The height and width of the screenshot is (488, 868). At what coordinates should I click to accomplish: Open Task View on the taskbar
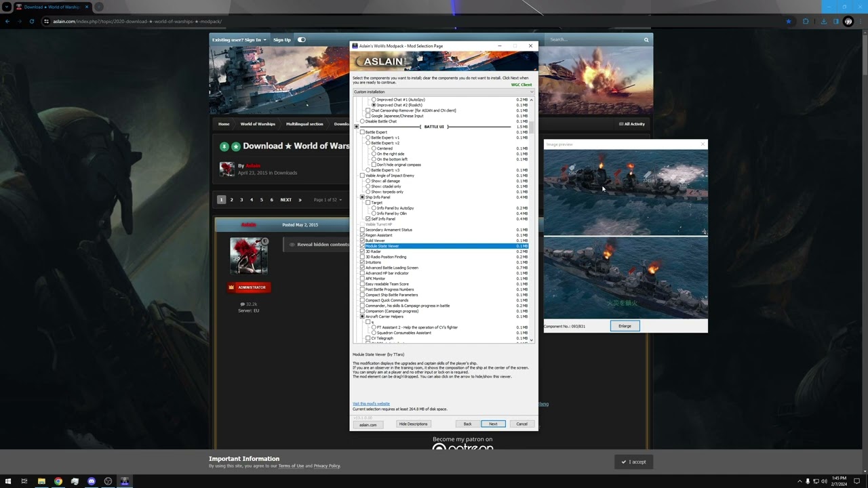point(24,481)
